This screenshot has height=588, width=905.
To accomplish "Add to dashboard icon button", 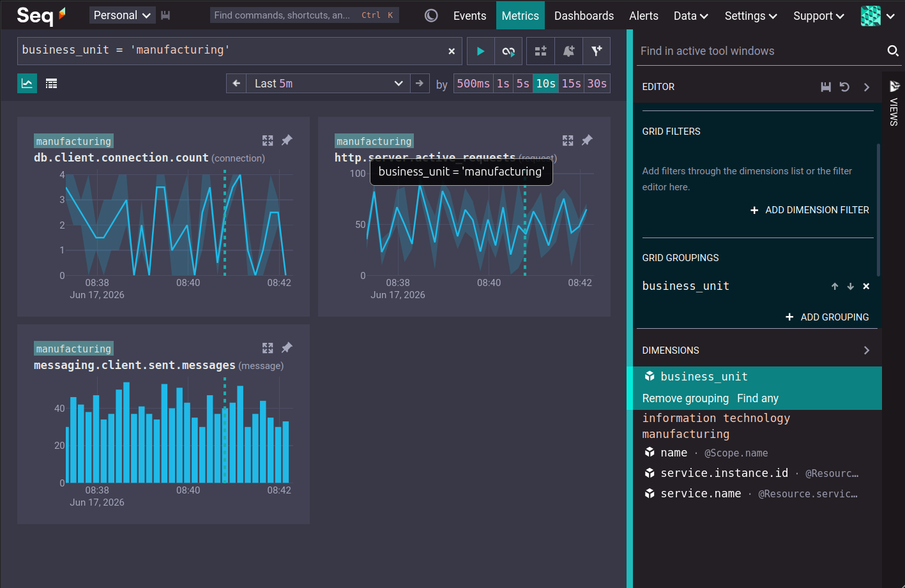I will 540,51.
